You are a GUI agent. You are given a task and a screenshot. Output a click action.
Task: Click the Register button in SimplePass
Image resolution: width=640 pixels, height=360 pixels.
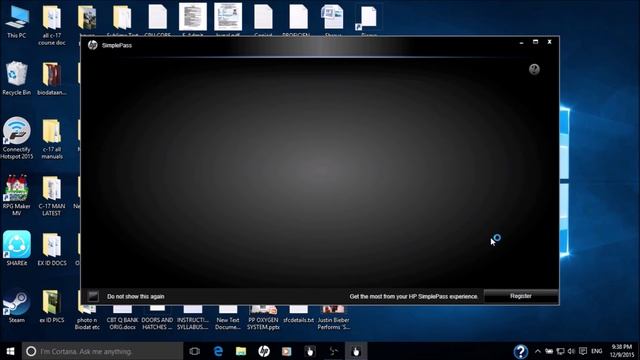520,296
